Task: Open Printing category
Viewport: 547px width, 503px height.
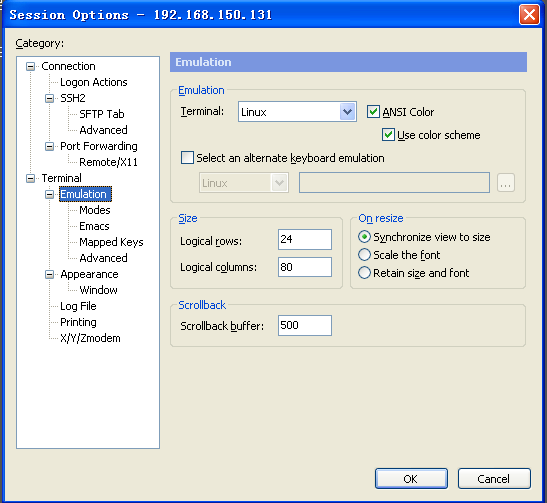Action: [78, 322]
